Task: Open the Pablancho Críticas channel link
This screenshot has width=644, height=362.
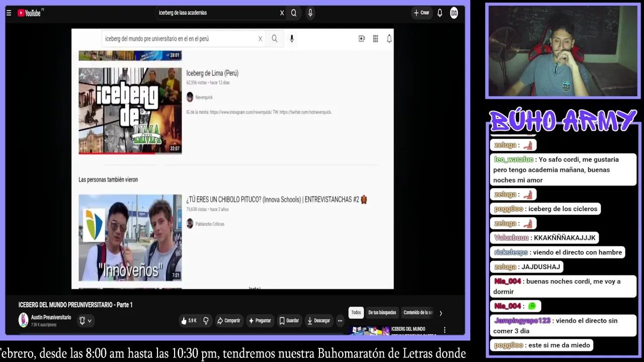Action: point(209,224)
